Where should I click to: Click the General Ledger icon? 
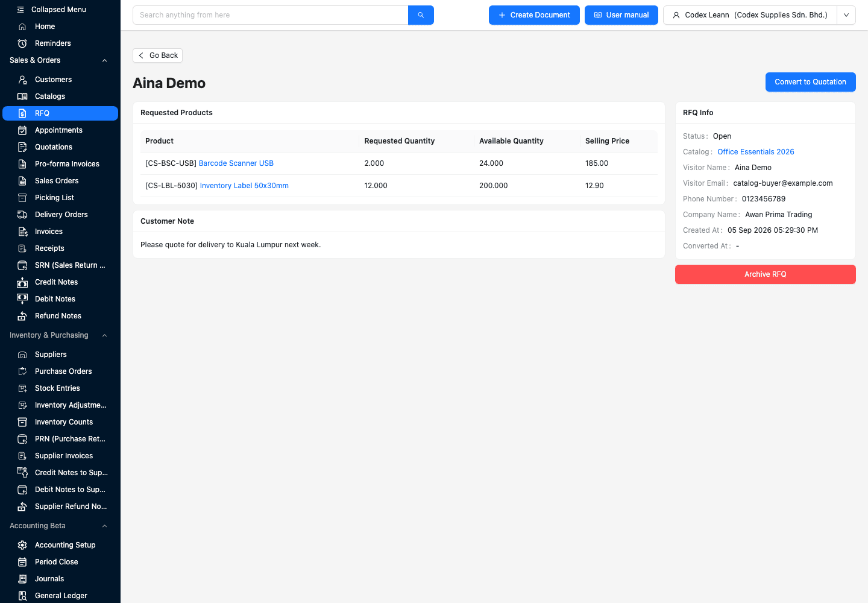coord(22,596)
